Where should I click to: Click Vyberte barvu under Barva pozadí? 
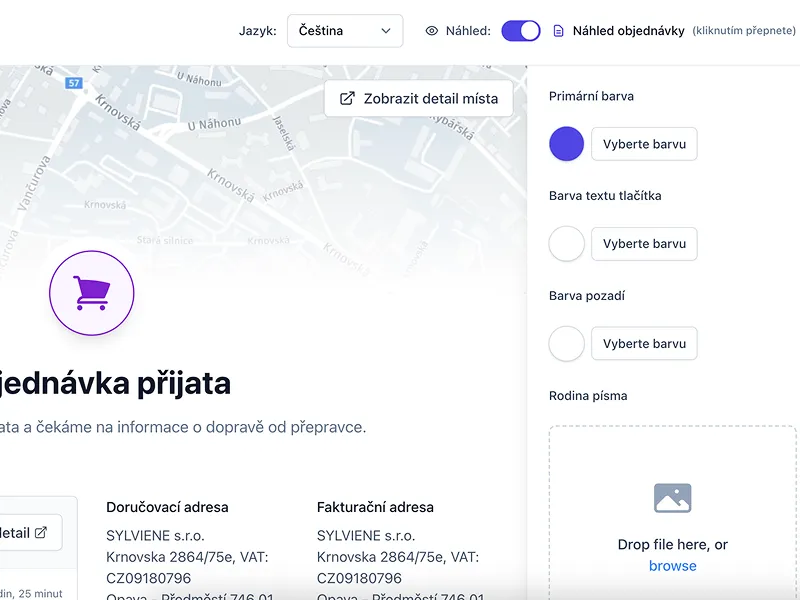(644, 344)
